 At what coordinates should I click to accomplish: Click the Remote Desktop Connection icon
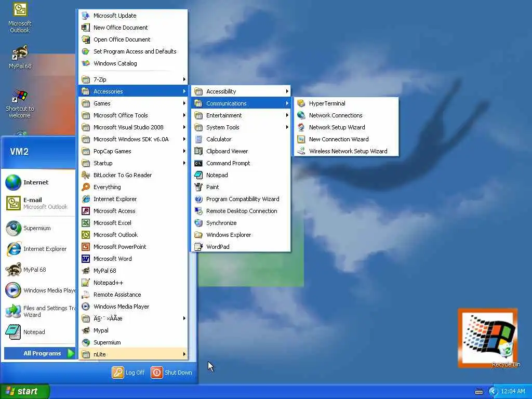(x=198, y=211)
